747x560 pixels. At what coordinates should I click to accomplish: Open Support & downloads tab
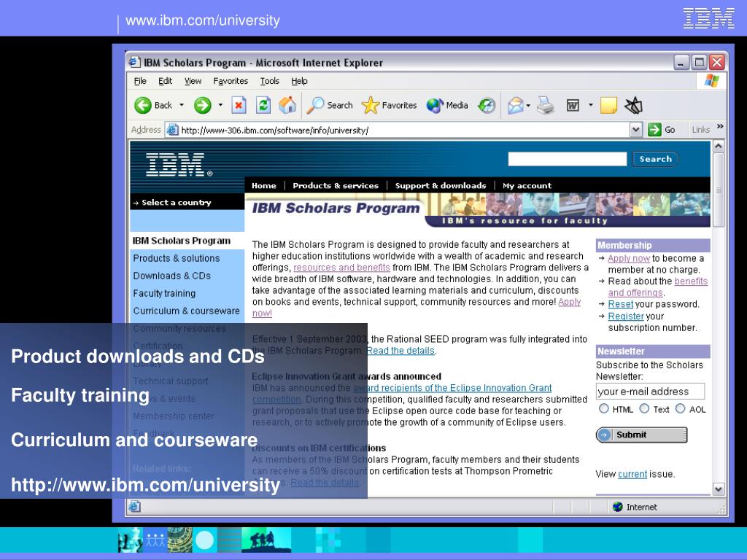tap(441, 185)
